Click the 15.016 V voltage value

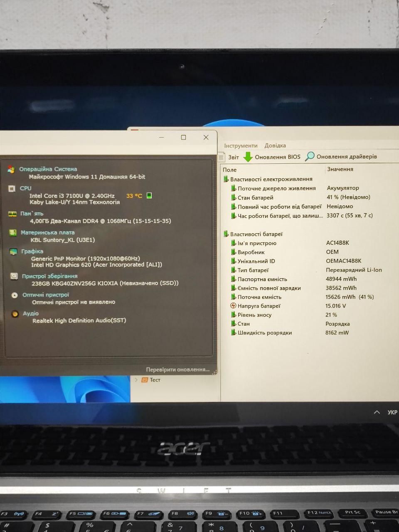(x=336, y=306)
